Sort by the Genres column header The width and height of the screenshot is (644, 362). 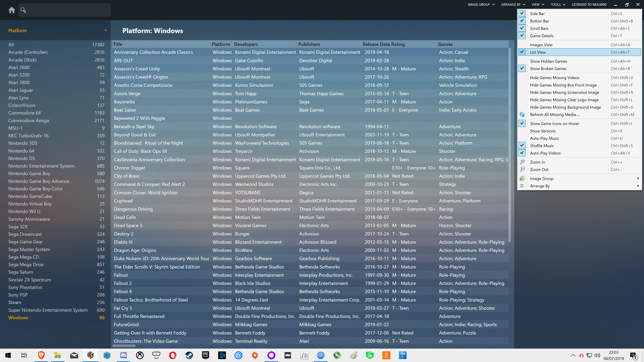pos(445,44)
